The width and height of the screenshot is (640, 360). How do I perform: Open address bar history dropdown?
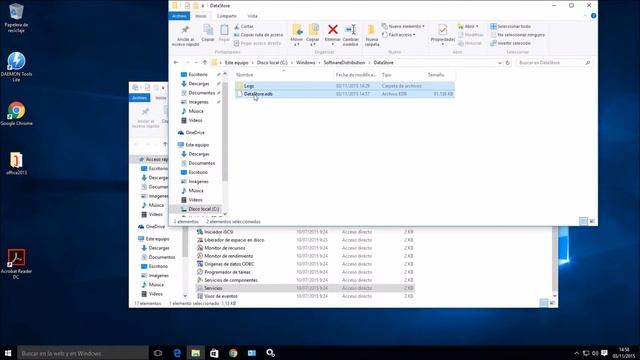[x=500, y=63]
